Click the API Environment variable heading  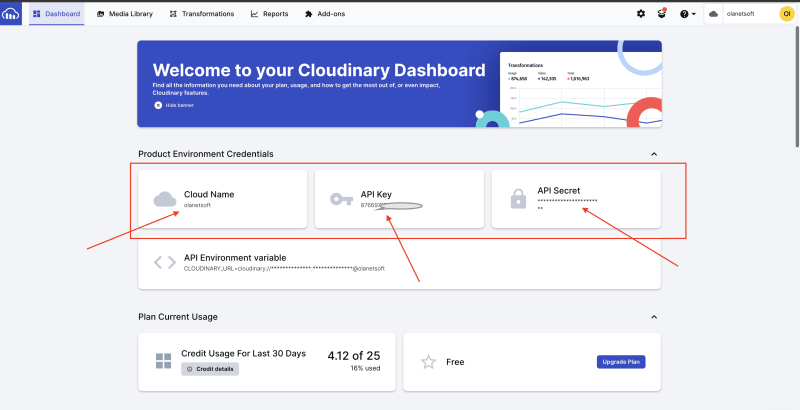pos(235,258)
